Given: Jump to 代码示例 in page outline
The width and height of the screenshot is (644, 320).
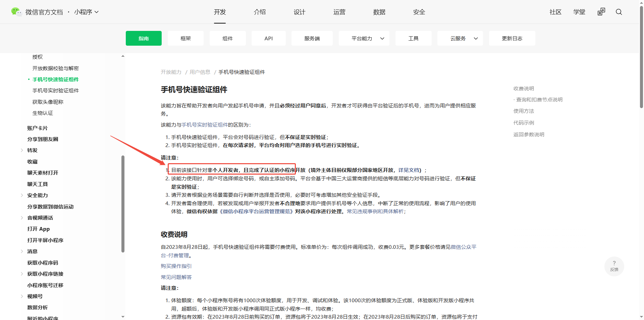Looking at the screenshot, I should (x=524, y=123).
